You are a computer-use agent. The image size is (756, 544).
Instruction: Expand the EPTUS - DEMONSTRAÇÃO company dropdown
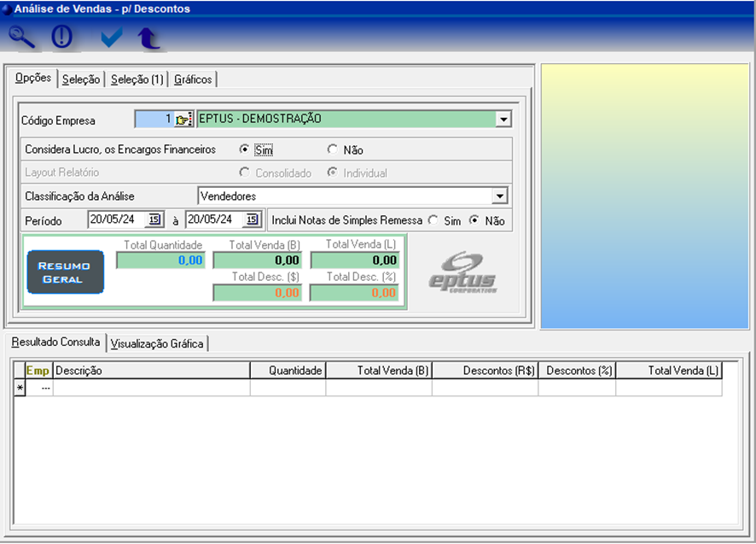pyautogui.click(x=503, y=120)
